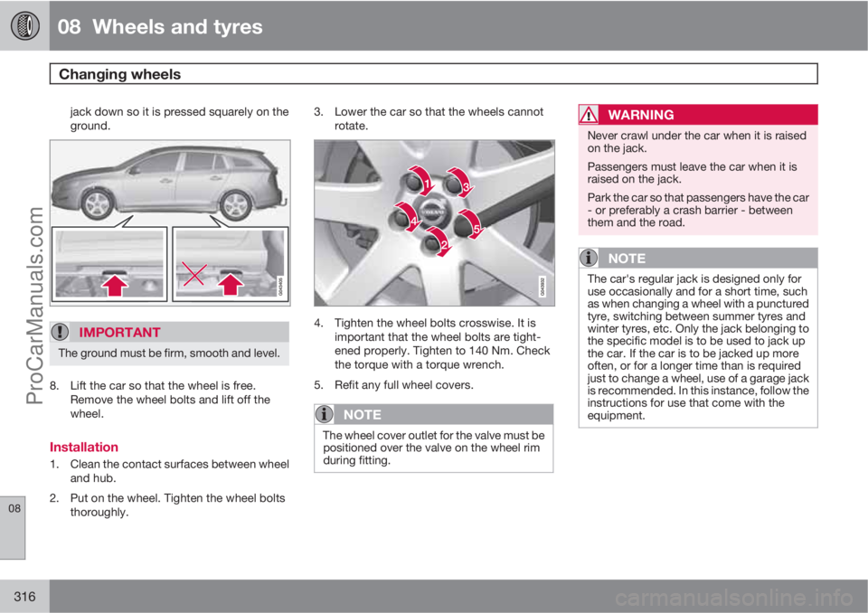Screen dimensions: 868x613
Task: Click the correct jack point diagram on the left
Action: 109,264
